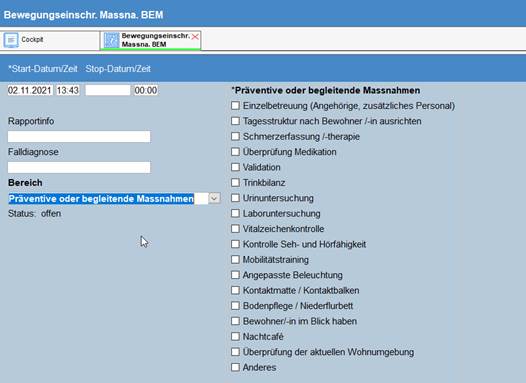
Task: Click the *Start-Datum/Zeit column header
Action: (43, 69)
